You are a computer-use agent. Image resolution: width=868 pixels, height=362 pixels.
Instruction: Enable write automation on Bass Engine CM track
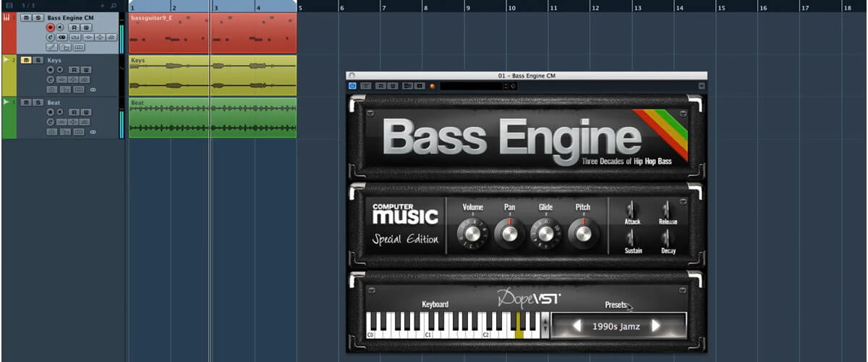click(x=87, y=28)
